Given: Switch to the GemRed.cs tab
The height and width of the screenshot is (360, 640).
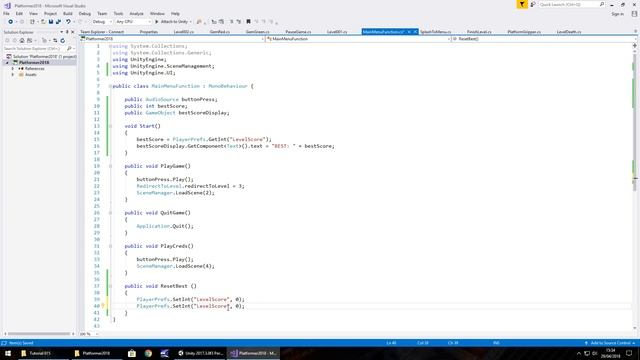Looking at the screenshot, I should pyautogui.click(x=220, y=32).
